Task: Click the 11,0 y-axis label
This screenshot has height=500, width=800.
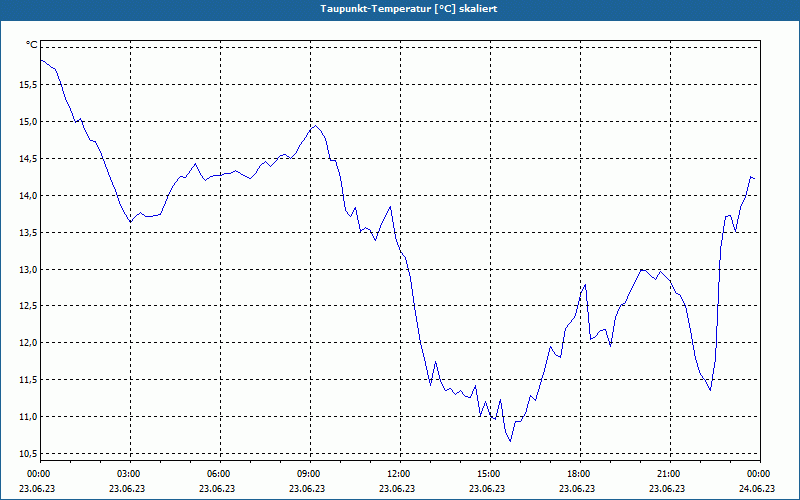Action: coord(28,417)
